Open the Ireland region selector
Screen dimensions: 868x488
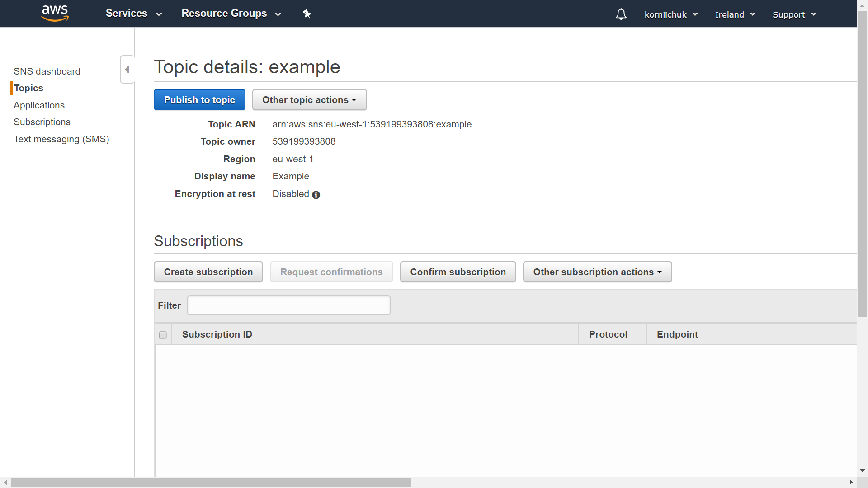click(735, 14)
